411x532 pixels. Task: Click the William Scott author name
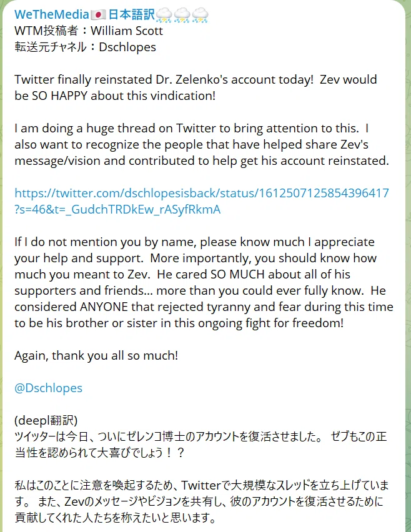tap(127, 31)
